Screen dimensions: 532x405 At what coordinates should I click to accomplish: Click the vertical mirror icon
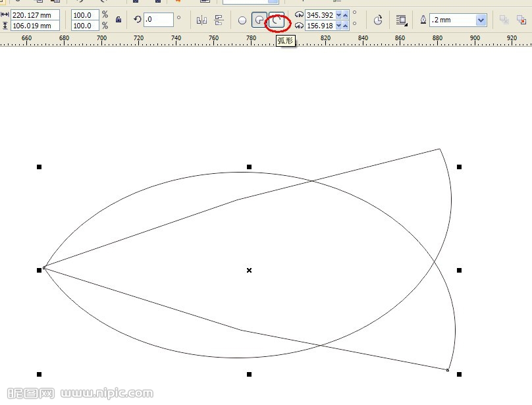click(219, 20)
